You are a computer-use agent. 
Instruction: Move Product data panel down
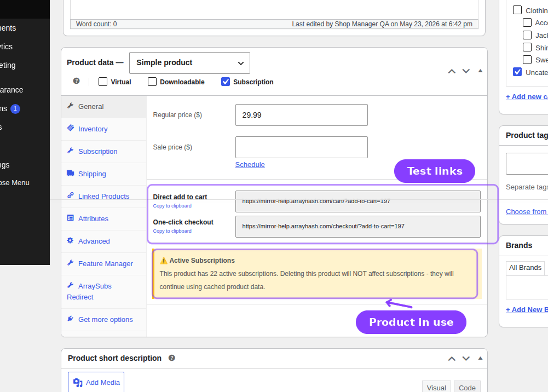[x=466, y=71]
